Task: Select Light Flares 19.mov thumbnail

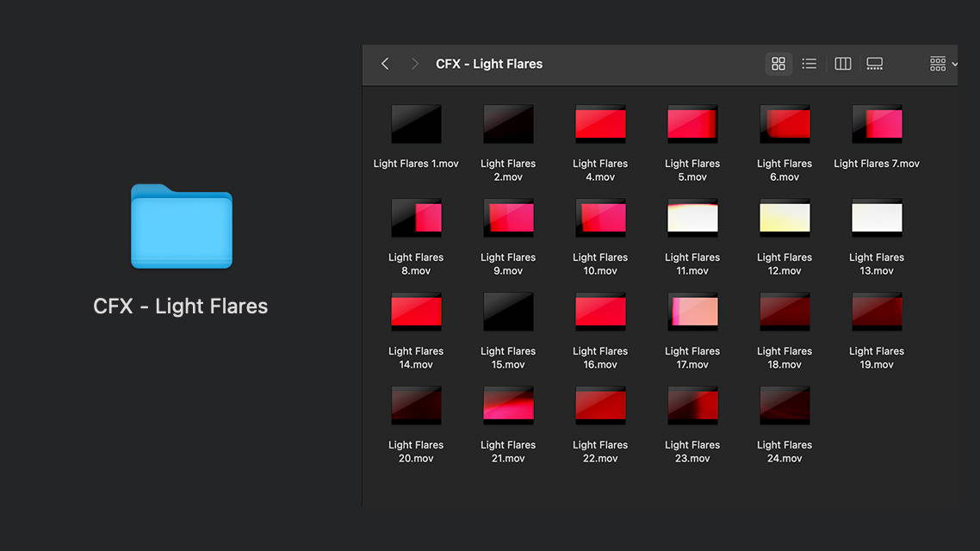Action: click(877, 312)
